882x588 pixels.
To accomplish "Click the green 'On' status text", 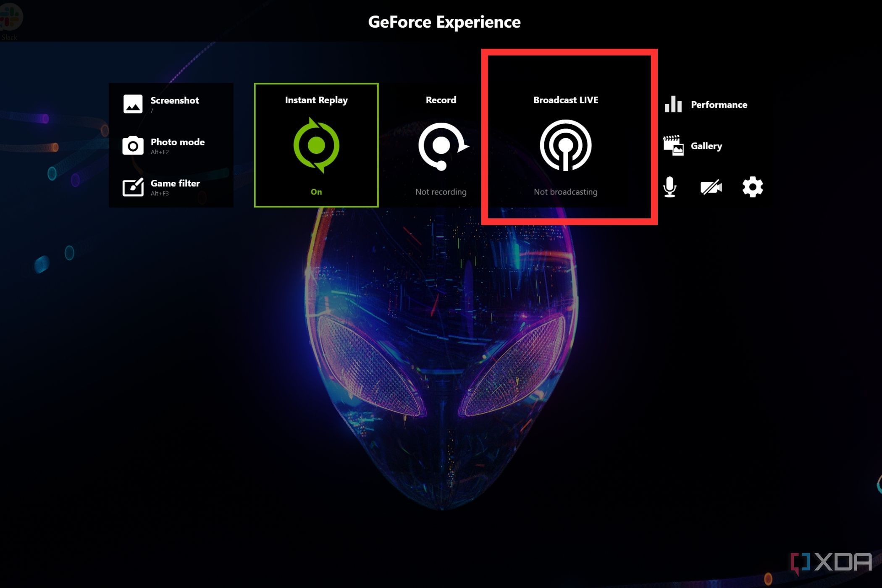I will click(x=316, y=192).
